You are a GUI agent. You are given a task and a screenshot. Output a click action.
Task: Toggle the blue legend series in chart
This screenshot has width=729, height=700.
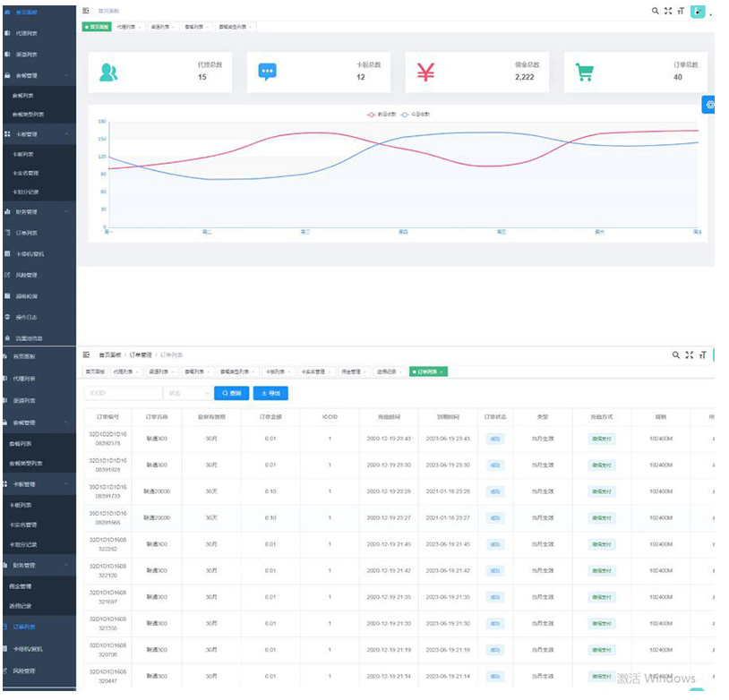[416, 115]
